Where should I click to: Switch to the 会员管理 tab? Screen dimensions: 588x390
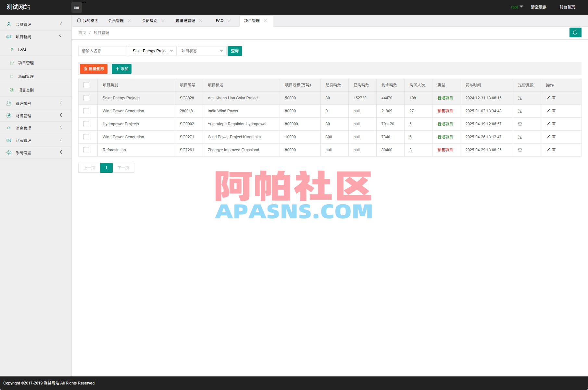tap(116, 20)
